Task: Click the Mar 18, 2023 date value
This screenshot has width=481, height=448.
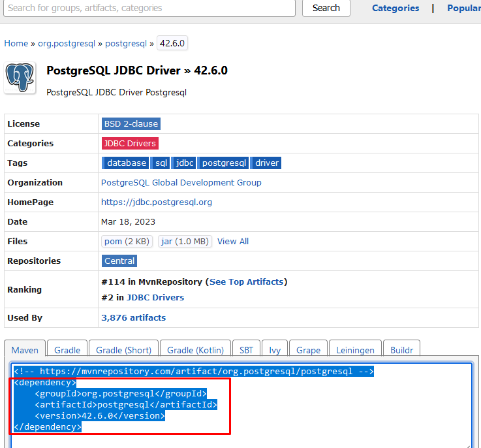Action: (128, 222)
